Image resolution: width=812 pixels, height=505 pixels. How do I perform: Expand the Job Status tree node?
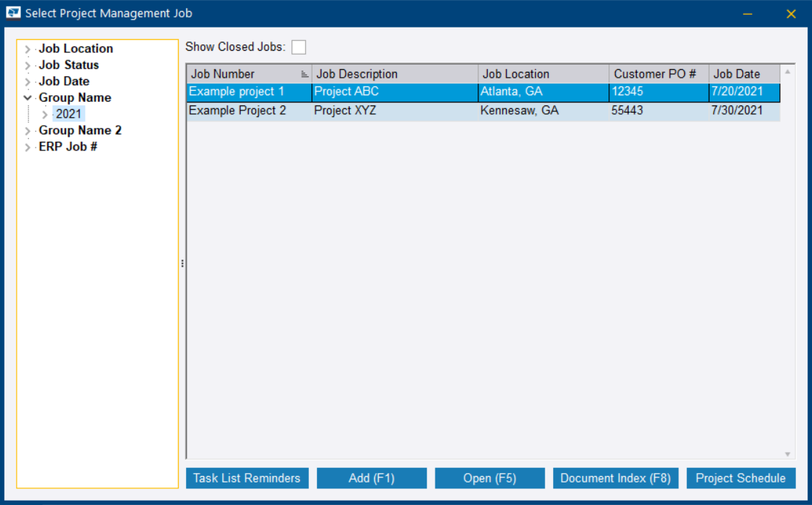pyautogui.click(x=28, y=65)
